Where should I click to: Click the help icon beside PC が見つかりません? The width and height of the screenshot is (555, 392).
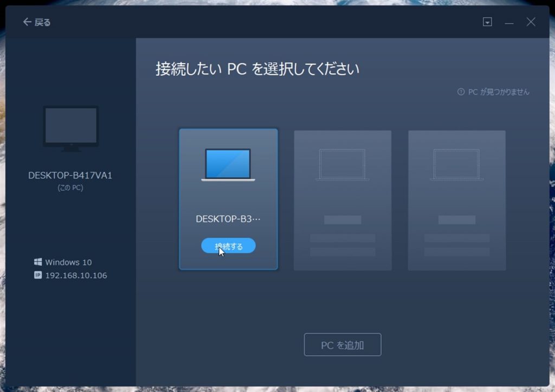[461, 92]
